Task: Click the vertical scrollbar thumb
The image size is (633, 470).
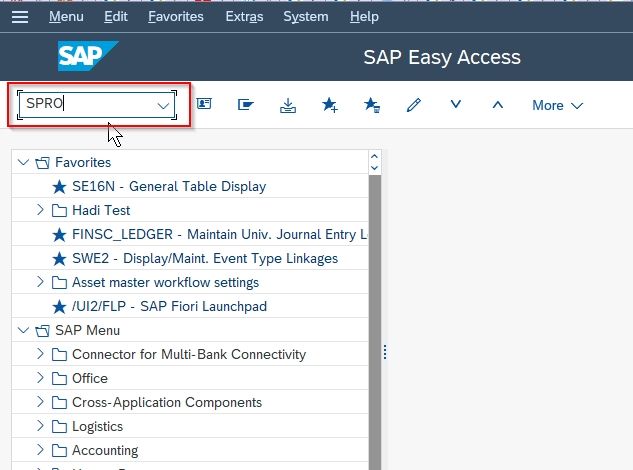Action: (375, 322)
